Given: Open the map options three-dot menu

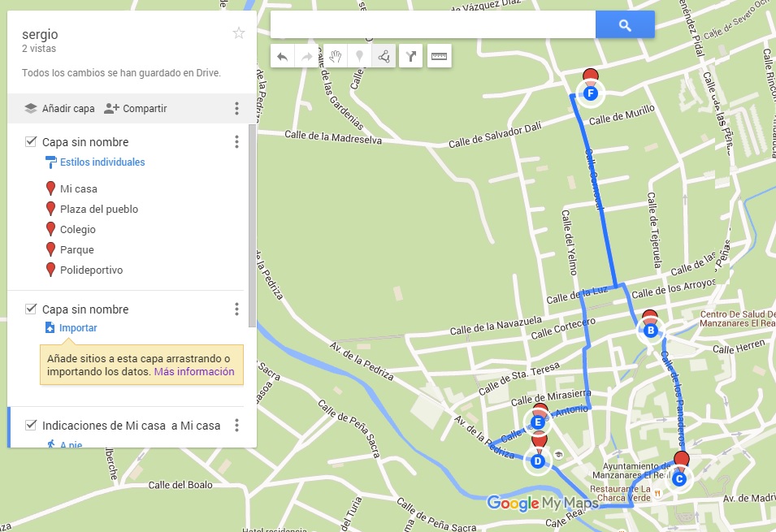Looking at the screenshot, I should point(236,108).
